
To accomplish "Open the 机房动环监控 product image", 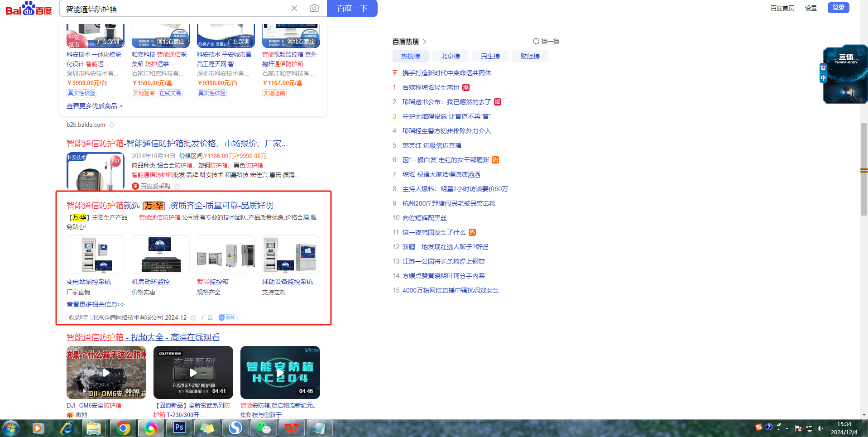I will point(161,255).
